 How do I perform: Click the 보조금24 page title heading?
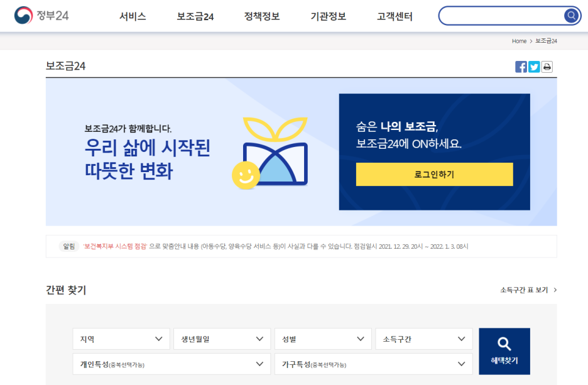65,66
